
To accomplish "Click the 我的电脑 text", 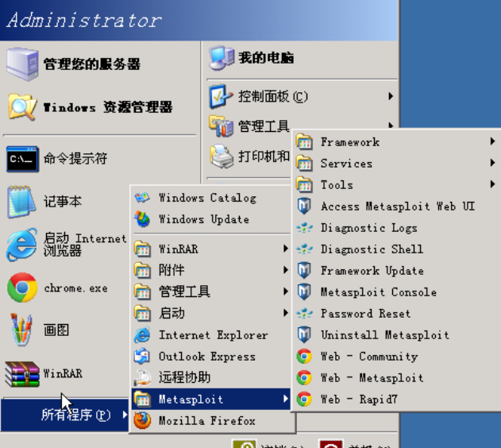I will (266, 58).
